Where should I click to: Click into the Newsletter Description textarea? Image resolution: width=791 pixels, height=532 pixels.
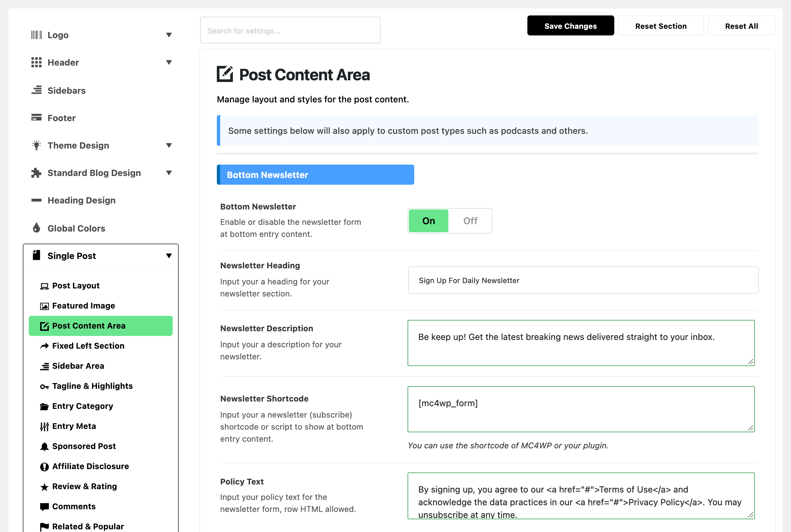click(x=581, y=343)
